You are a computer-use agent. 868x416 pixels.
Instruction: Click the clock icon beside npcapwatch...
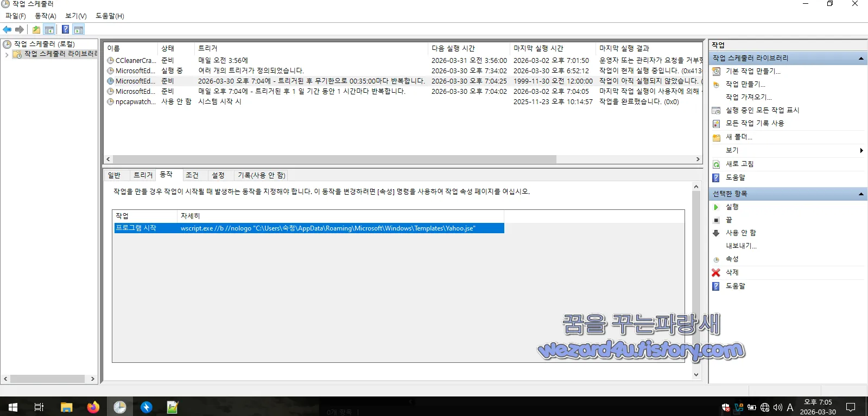[x=110, y=101]
